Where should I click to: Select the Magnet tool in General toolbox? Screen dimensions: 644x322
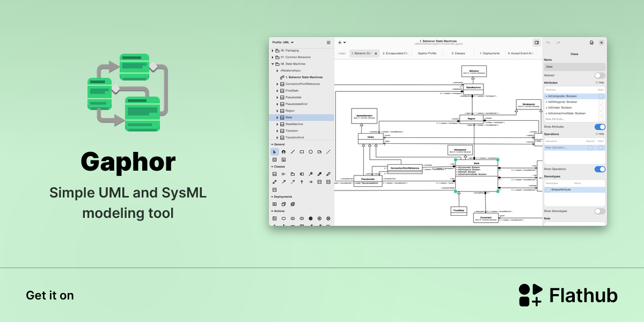click(x=283, y=152)
